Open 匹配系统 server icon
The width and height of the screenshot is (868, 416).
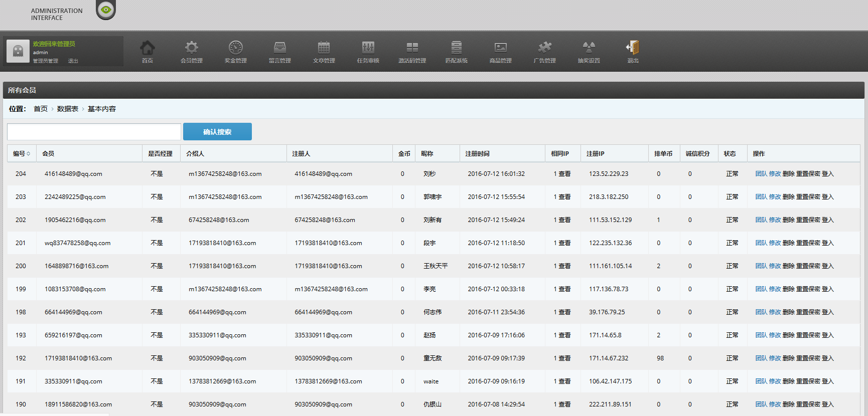coord(456,48)
